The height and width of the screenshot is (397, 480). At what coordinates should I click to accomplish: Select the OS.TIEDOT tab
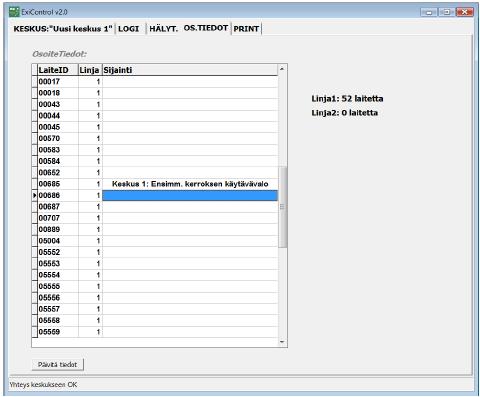[x=206, y=28]
